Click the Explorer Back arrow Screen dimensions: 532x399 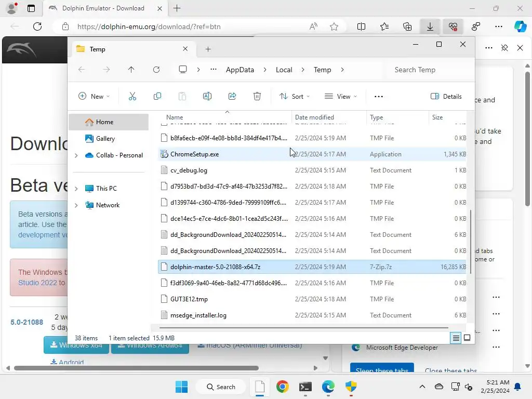point(82,70)
